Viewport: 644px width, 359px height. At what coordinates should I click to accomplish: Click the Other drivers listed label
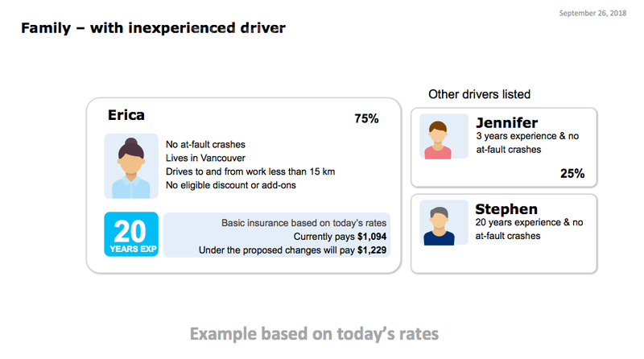pos(479,94)
